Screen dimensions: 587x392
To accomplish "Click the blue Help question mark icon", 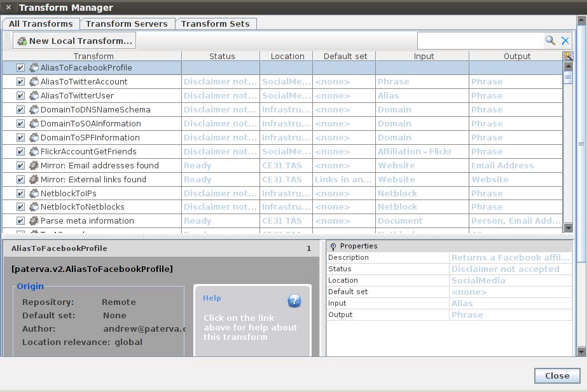I will click(294, 301).
